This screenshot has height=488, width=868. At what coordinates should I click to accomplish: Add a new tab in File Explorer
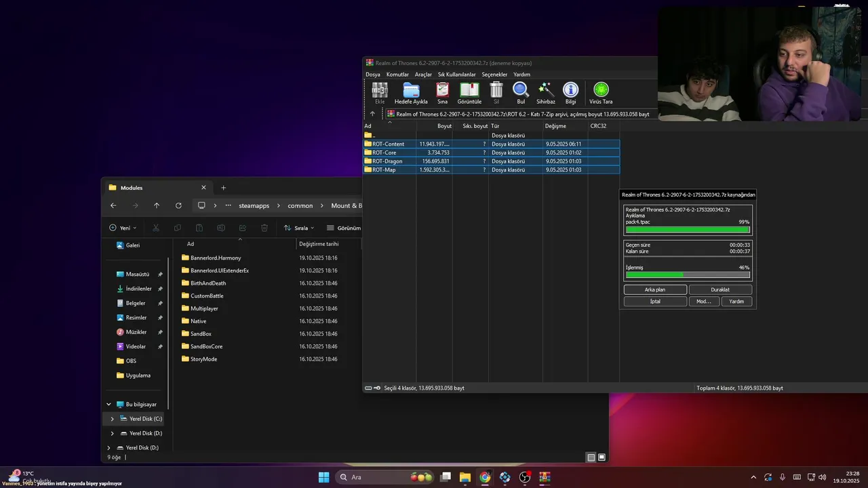pos(223,188)
